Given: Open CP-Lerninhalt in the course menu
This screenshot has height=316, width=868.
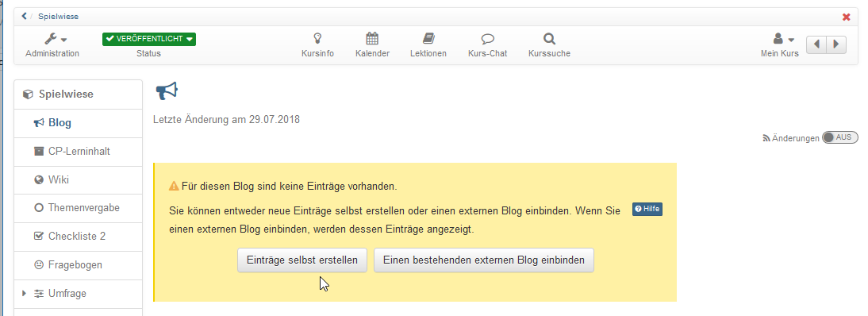Looking at the screenshot, I should coord(78,152).
